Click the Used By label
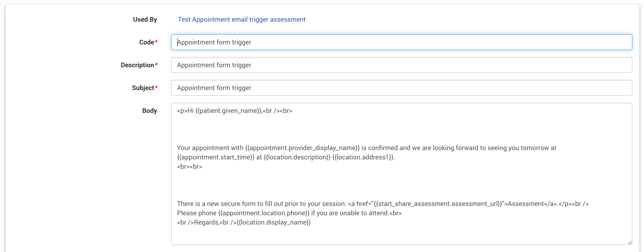 [x=145, y=19]
